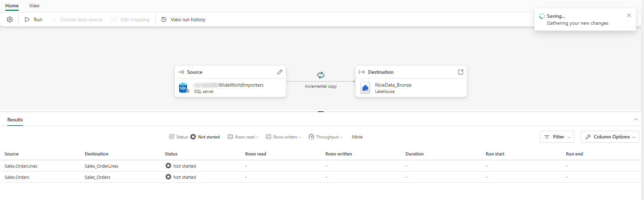Viewport: 644px width, 200px height.
Task: Click the Not started icon for Sales.Orders
Action: point(168,177)
